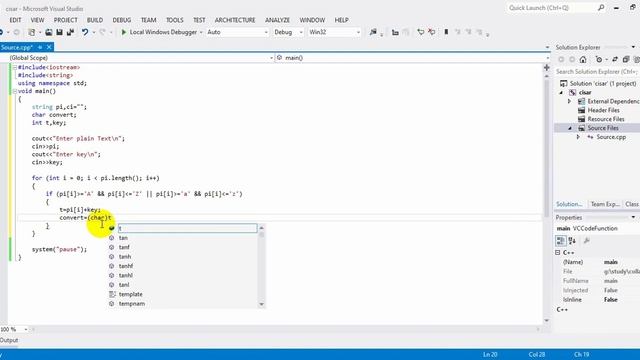The width and height of the screenshot is (640, 360).
Task: Click the Find in Files toolbar icon
Action: click(x=373, y=32)
